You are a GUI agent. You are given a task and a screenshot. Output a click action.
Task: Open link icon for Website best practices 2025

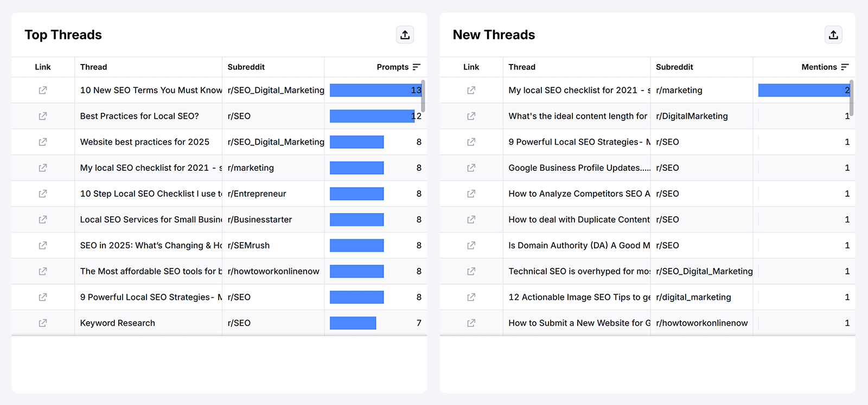43,142
